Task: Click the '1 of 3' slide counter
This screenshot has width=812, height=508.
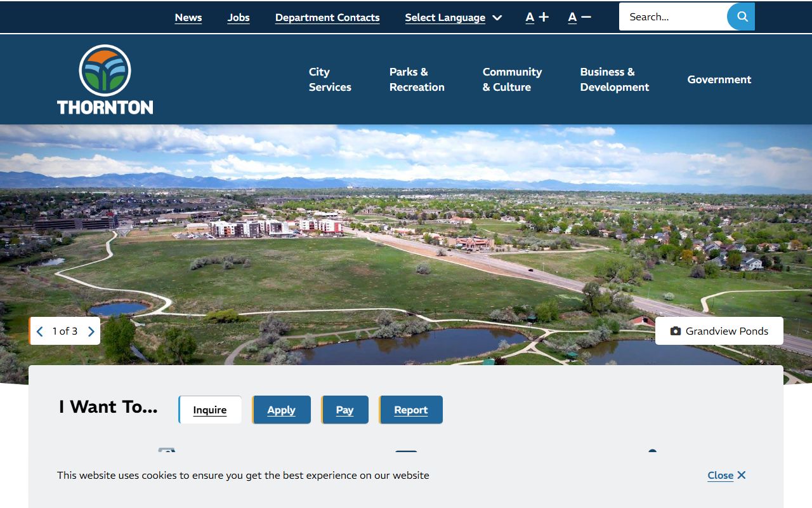Action: point(65,331)
